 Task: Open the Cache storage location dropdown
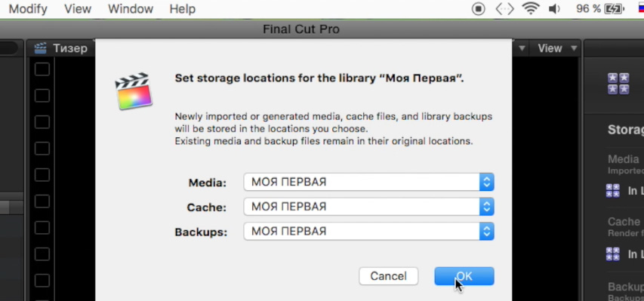click(369, 207)
